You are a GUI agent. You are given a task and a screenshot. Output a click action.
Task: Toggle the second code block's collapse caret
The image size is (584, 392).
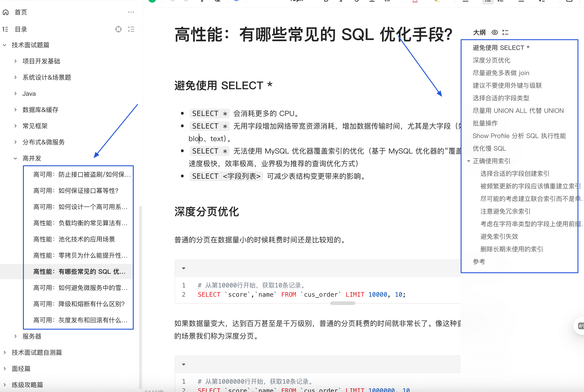(184, 365)
